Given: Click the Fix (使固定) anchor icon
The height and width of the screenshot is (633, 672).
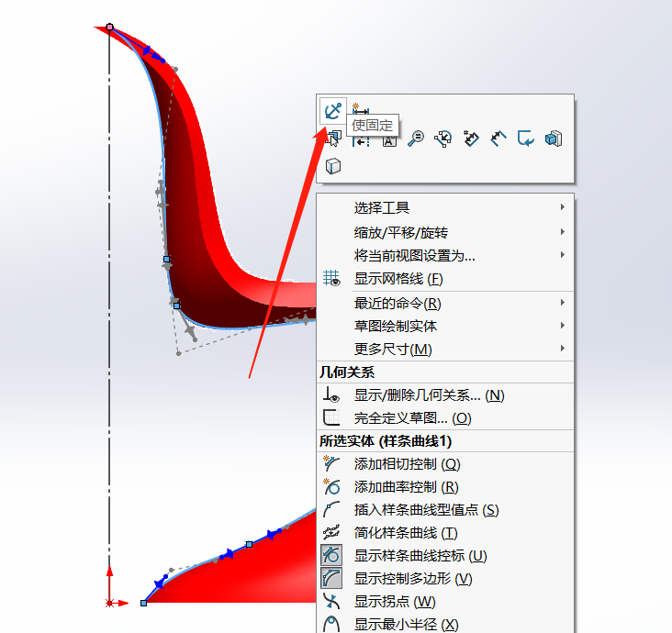Looking at the screenshot, I should (x=332, y=111).
